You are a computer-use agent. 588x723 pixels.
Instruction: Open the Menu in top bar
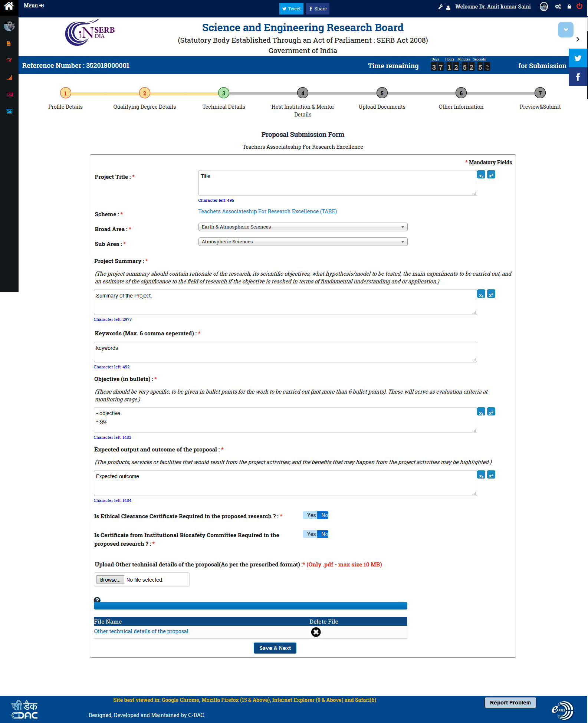33,6
